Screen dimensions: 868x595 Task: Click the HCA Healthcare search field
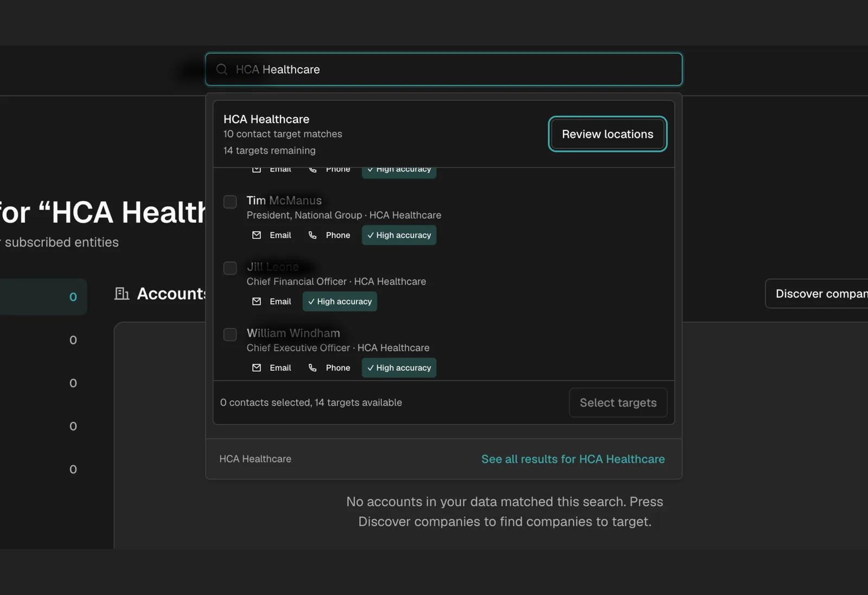pos(444,69)
